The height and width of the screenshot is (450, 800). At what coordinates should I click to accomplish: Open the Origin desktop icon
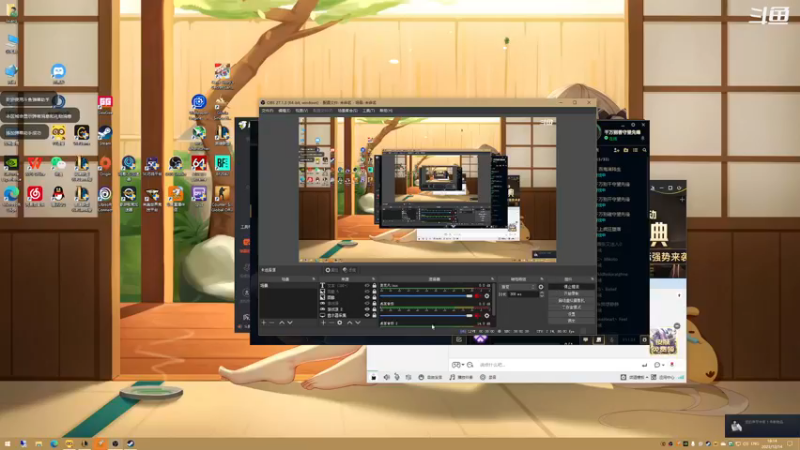tap(105, 163)
